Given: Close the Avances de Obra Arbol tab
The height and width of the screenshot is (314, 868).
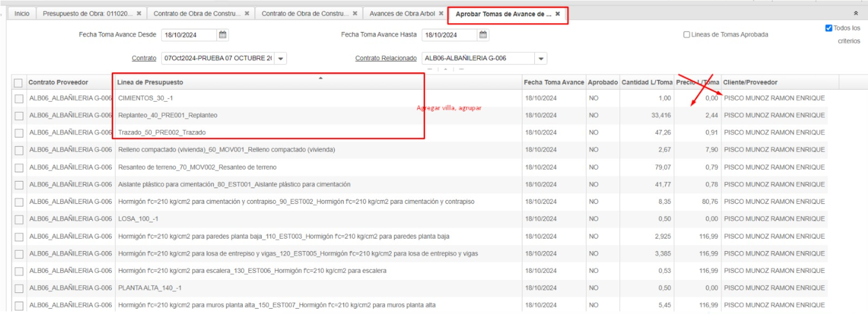Looking at the screenshot, I should coord(441,13).
